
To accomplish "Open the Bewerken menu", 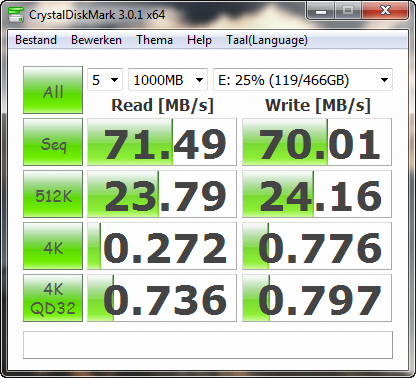I will pos(96,40).
